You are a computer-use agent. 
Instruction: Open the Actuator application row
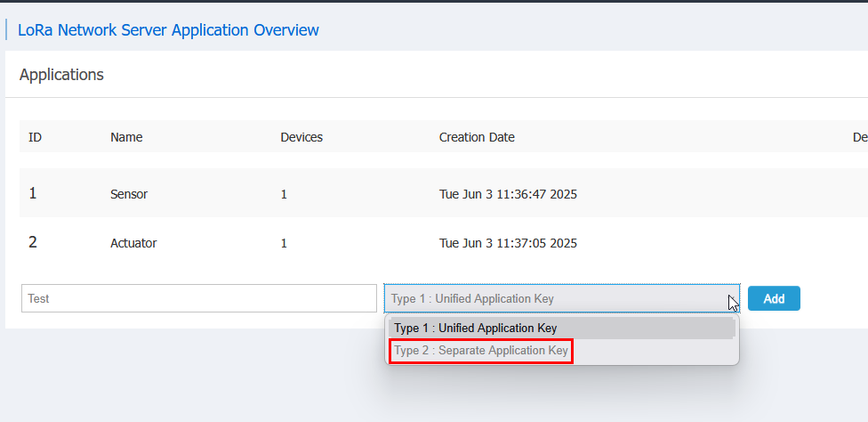click(x=133, y=243)
